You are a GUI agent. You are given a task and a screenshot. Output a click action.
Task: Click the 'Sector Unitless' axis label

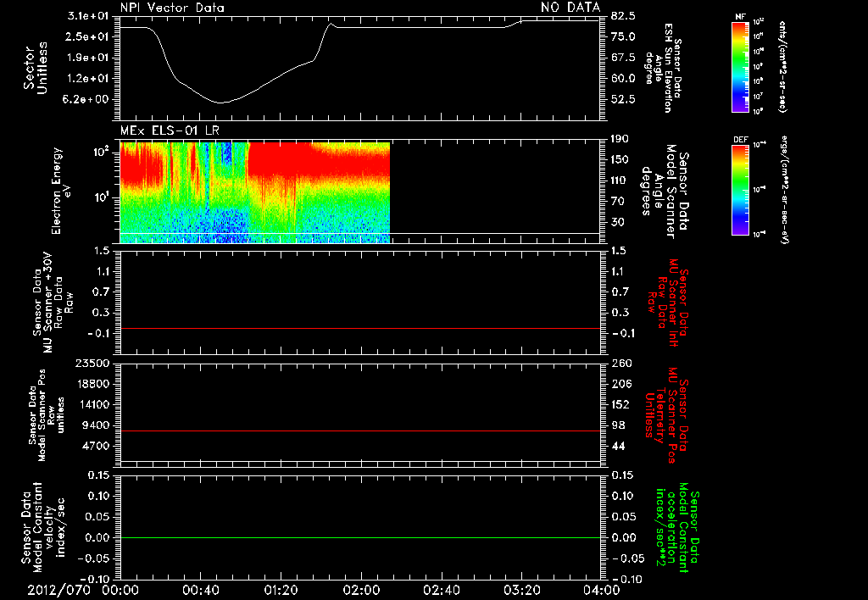pyautogui.click(x=36, y=68)
